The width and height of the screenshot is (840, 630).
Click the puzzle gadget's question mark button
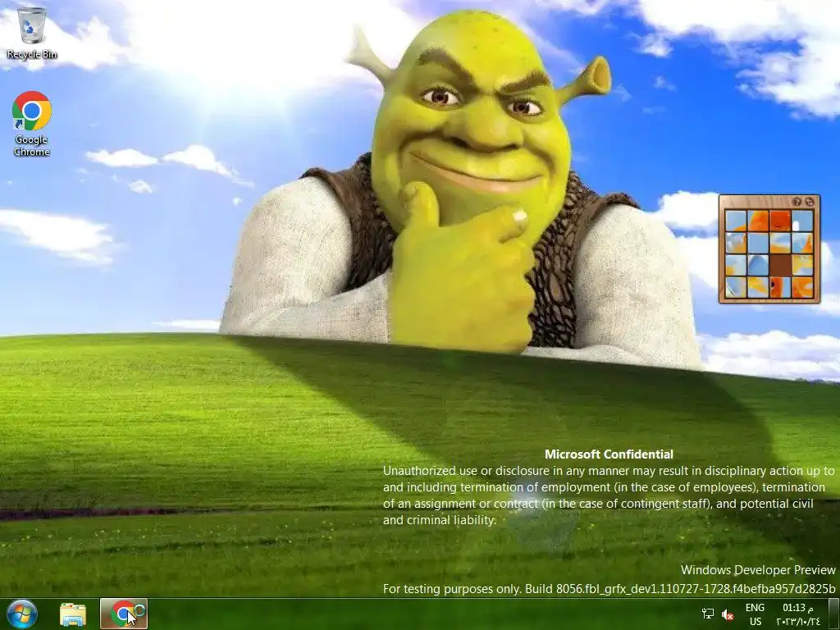[x=797, y=202]
